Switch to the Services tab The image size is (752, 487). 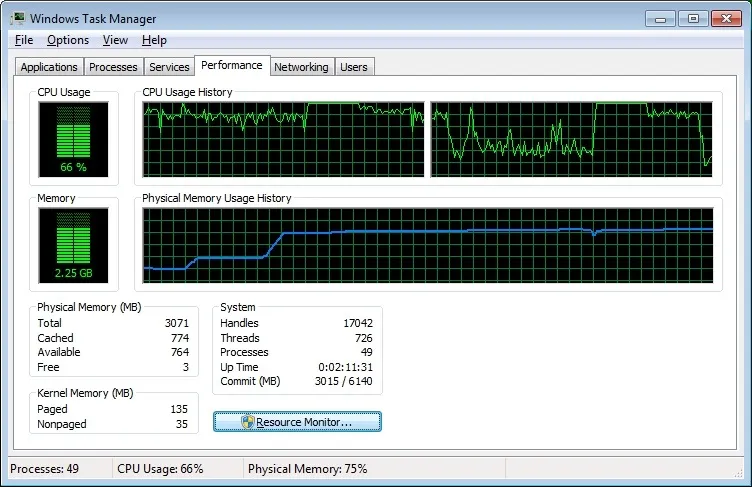169,67
